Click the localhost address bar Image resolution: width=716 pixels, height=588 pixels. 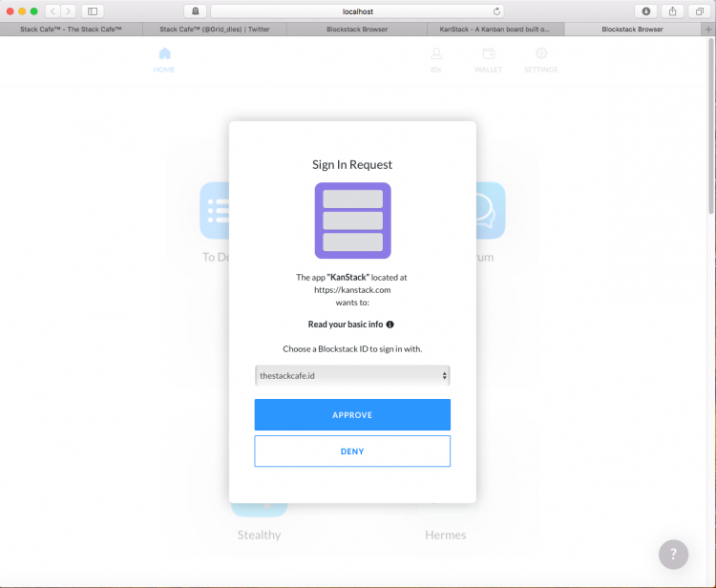[358, 11]
